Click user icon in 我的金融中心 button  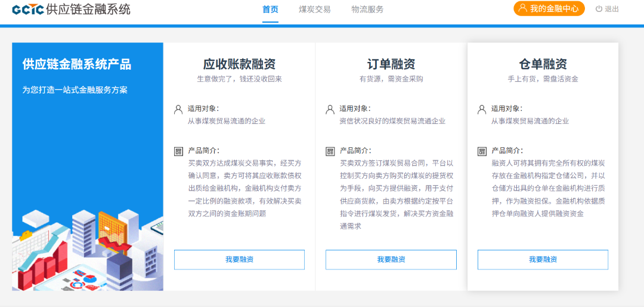tap(522, 8)
